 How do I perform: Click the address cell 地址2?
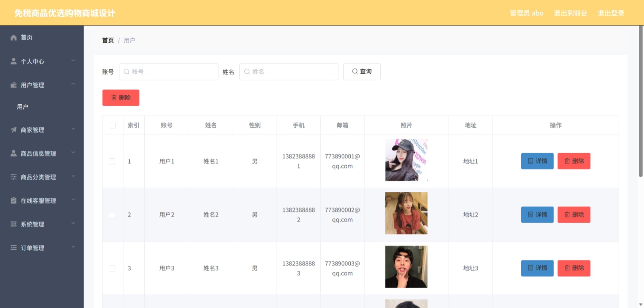pyautogui.click(x=470, y=215)
